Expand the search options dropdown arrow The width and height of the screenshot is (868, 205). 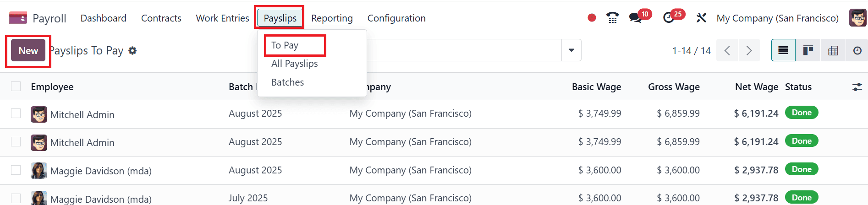point(571,50)
